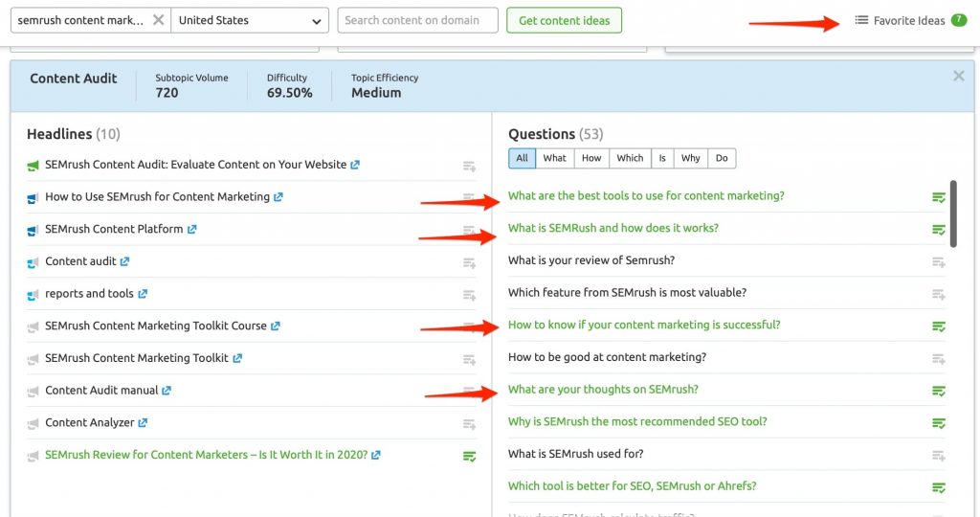
Task: Remove Which tool is better for SEO question from favorites
Action: click(x=939, y=487)
